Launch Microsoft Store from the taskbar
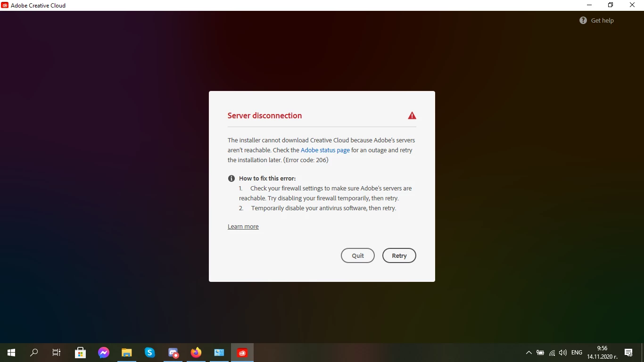 (81, 353)
